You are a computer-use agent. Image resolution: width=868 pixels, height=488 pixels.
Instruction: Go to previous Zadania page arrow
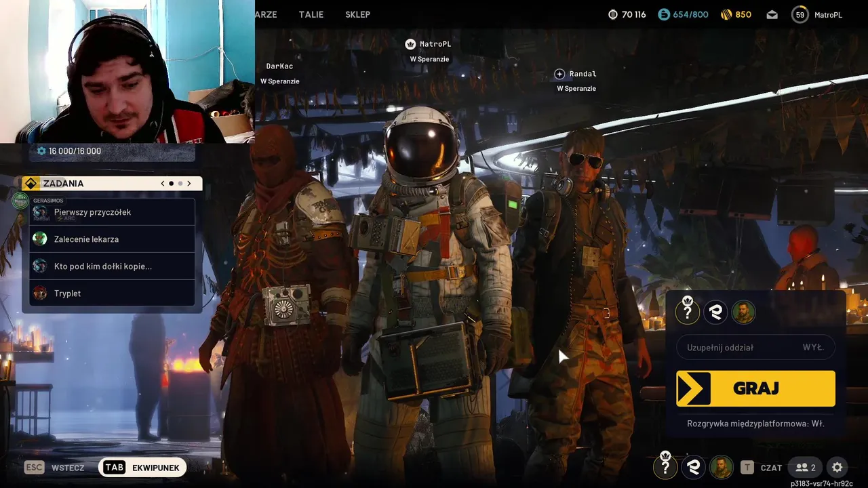(x=163, y=183)
